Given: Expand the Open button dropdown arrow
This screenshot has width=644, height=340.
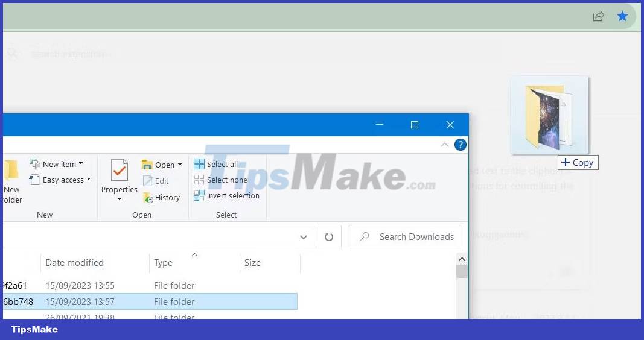Looking at the screenshot, I should 179,165.
